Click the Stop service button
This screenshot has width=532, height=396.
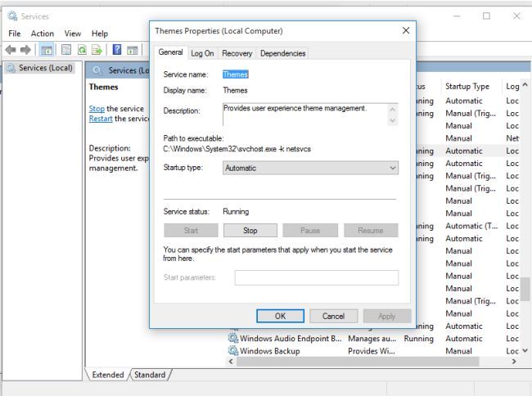[x=250, y=231]
